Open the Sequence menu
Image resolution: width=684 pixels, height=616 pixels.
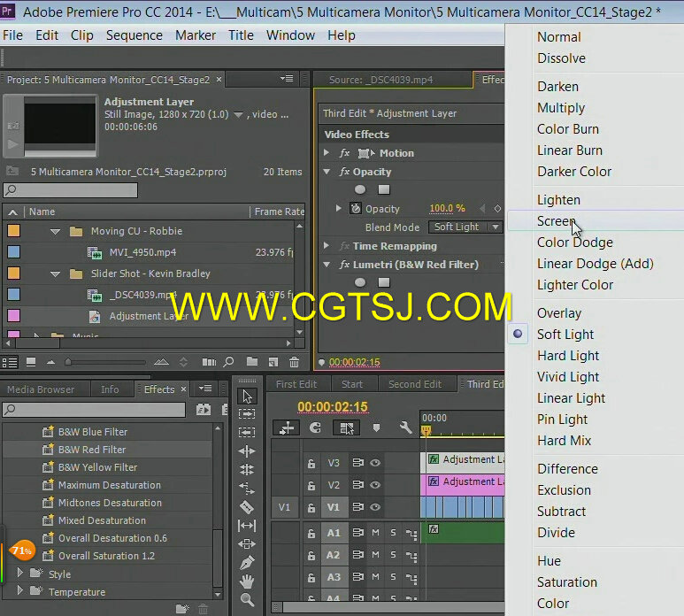coord(134,35)
